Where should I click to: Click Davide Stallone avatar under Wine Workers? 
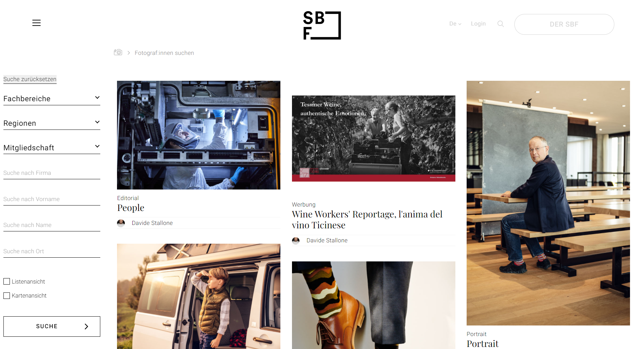pyautogui.click(x=296, y=241)
